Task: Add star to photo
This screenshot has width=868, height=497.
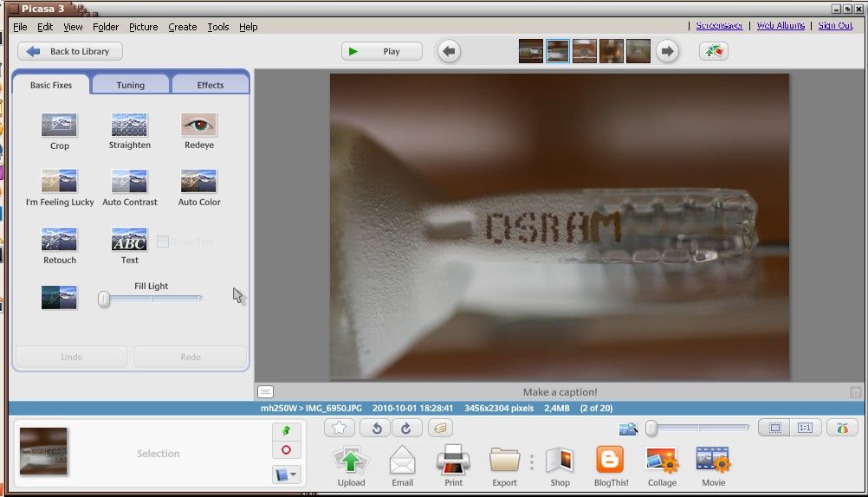Action: click(340, 428)
